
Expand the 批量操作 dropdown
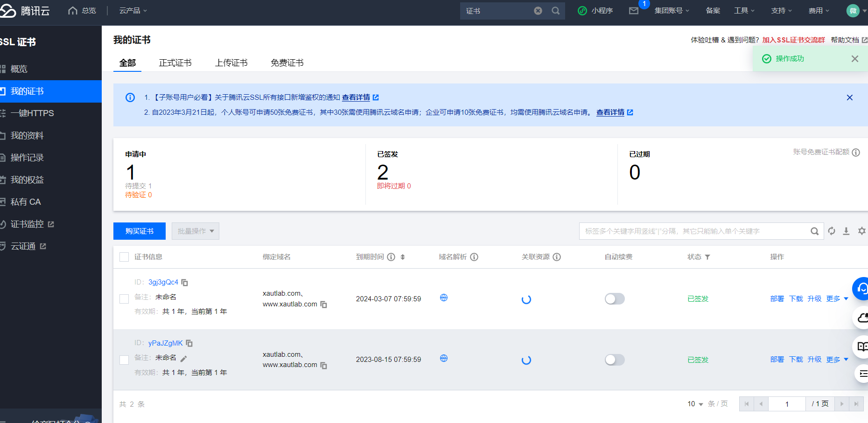pos(196,231)
